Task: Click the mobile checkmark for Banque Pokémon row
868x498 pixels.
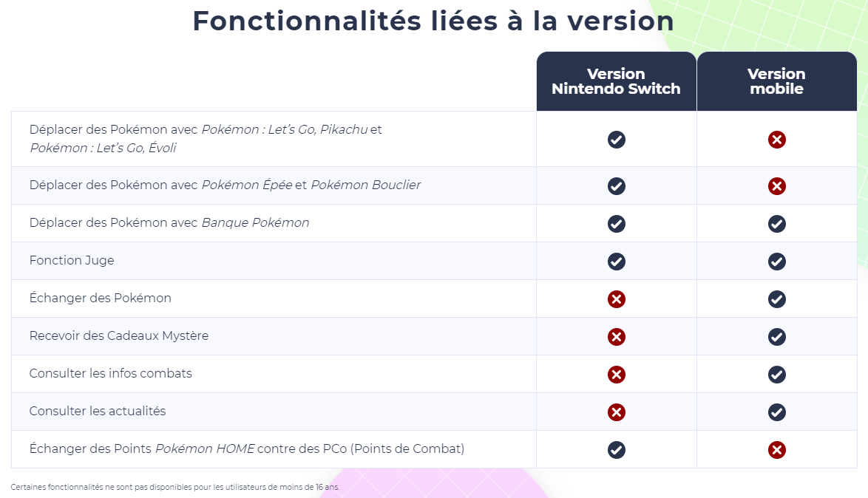Action: (776, 223)
